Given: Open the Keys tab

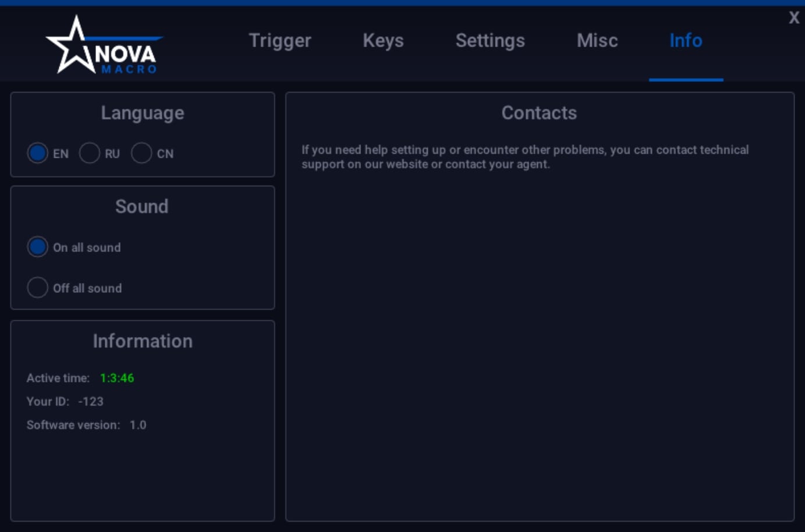Looking at the screenshot, I should (383, 41).
